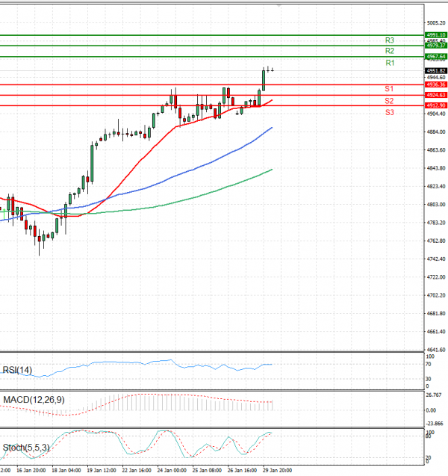Click the 5005.20 price axis value

pos(436,23)
